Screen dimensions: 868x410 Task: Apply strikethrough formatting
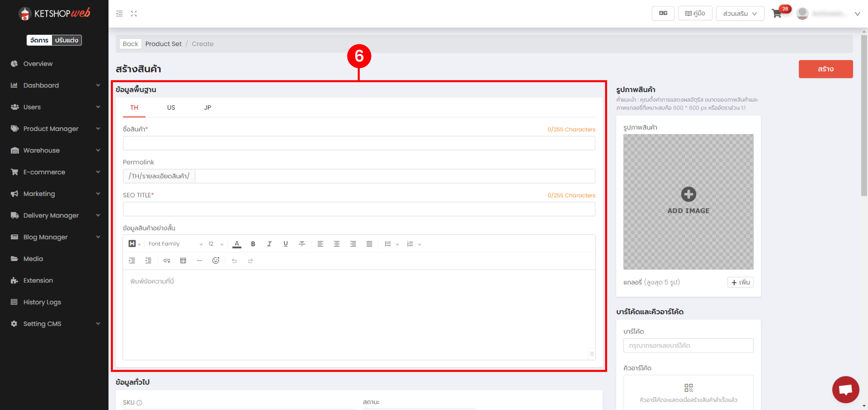[x=302, y=244]
